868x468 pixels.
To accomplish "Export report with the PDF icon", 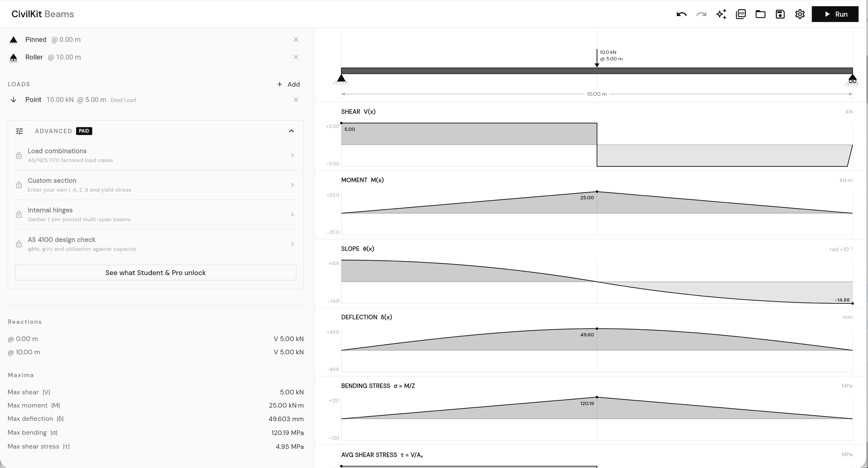I will pyautogui.click(x=740, y=14).
